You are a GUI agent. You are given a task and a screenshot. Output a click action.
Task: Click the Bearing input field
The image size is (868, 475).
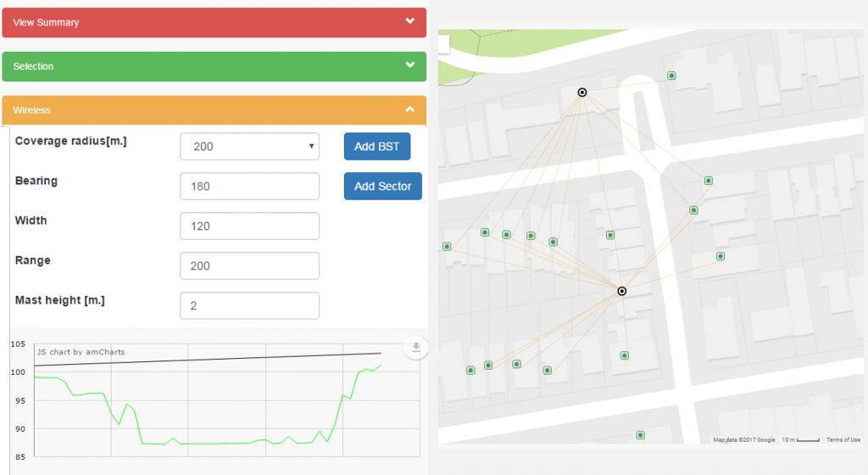249,186
